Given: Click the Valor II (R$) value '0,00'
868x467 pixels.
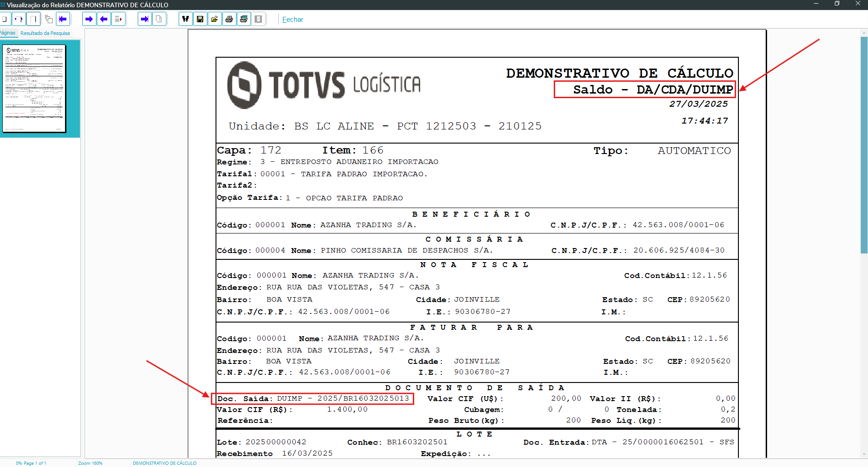Looking at the screenshot, I should 726,398.
